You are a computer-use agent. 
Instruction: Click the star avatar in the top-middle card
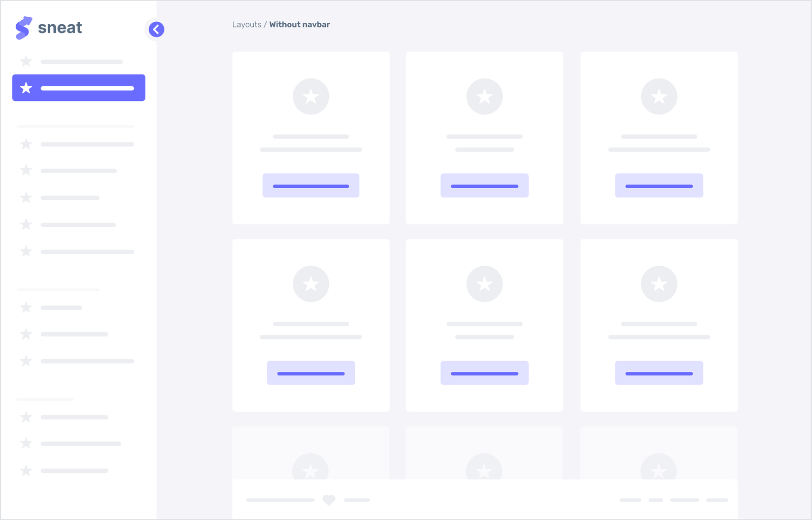(484, 96)
